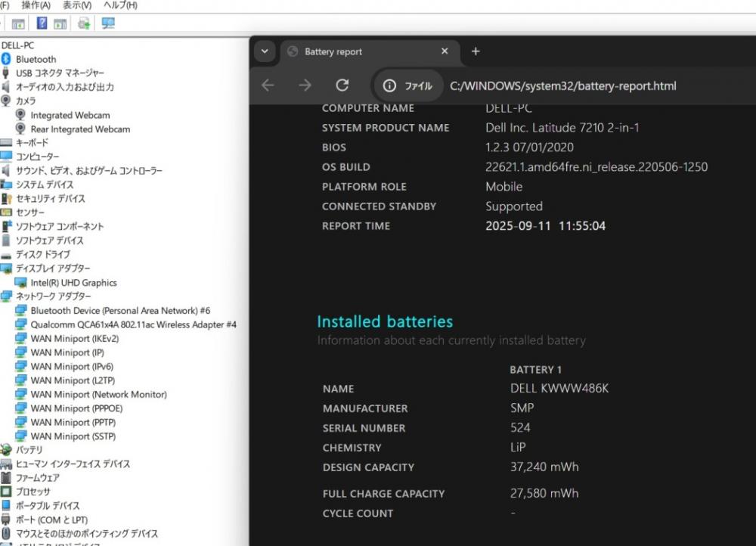Switch to the Battery report tab
Viewport: 756px width, 546px height.
pos(369,51)
